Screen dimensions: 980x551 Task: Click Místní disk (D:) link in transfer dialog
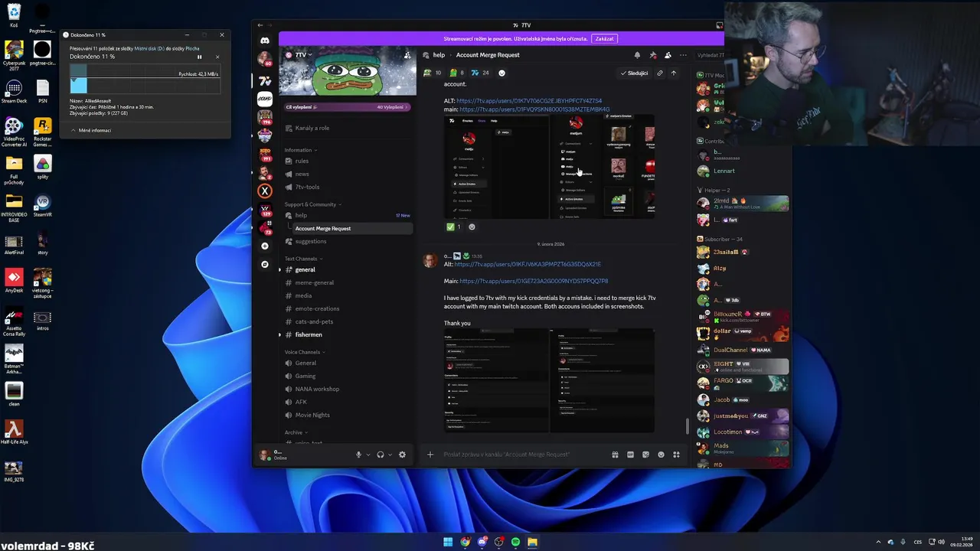149,48
